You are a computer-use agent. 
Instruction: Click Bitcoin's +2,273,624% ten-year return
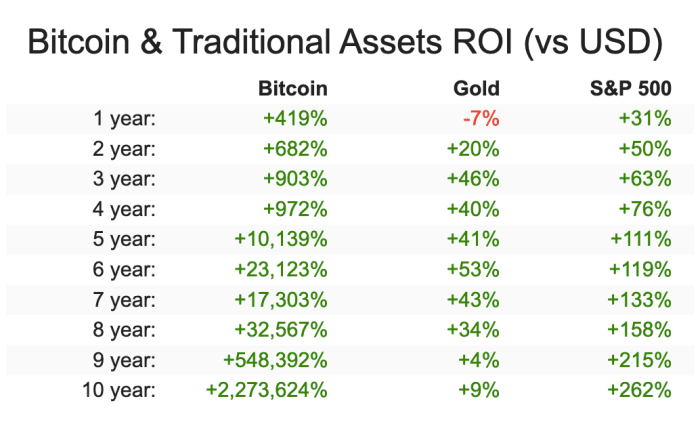266,389
